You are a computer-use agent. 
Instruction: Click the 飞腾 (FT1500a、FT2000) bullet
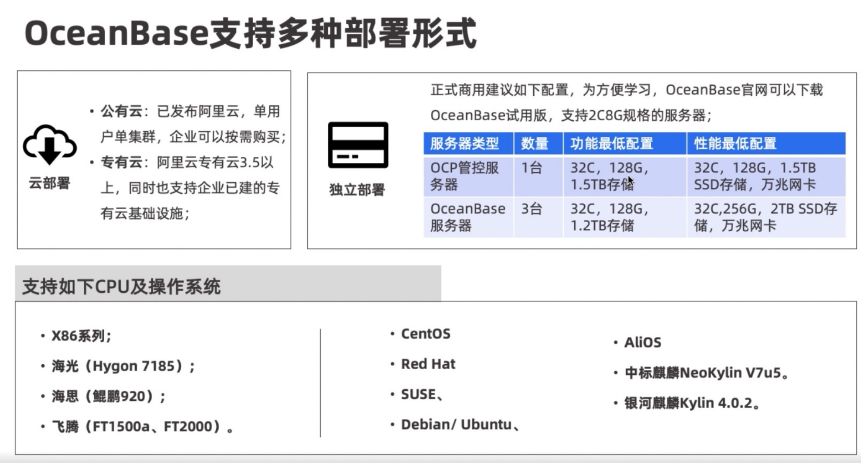(143, 427)
